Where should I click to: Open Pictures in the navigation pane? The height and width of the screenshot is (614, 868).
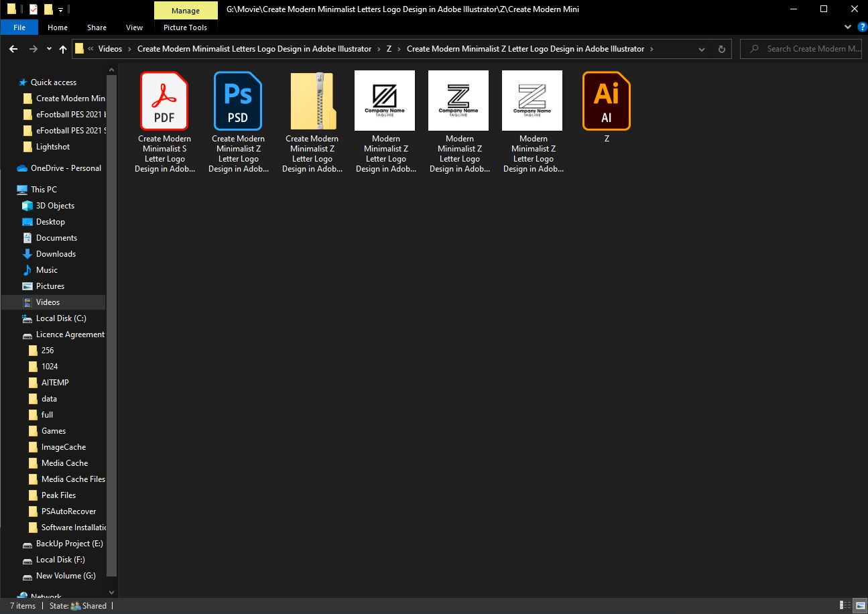pyautogui.click(x=50, y=286)
